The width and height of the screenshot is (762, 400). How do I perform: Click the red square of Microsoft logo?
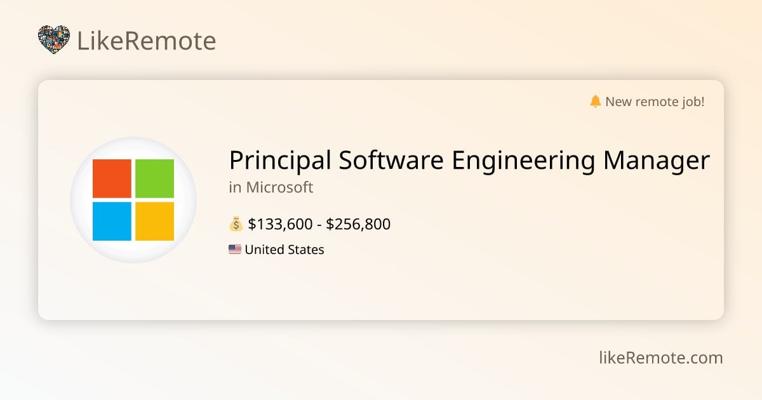click(x=112, y=179)
